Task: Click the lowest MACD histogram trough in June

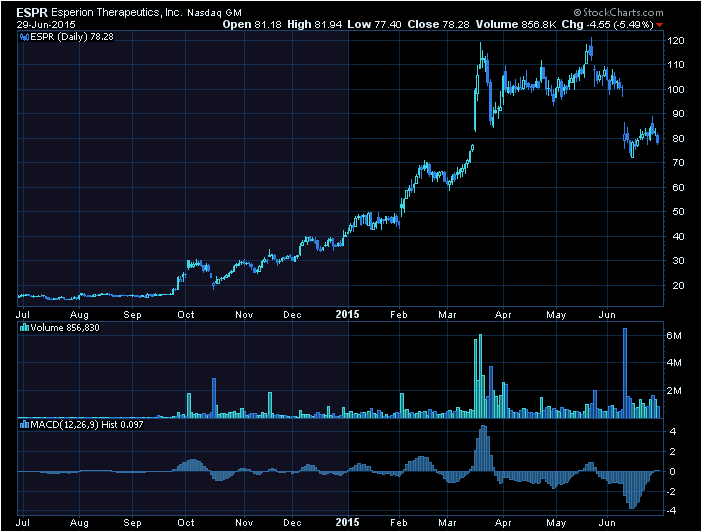Action: (x=632, y=490)
